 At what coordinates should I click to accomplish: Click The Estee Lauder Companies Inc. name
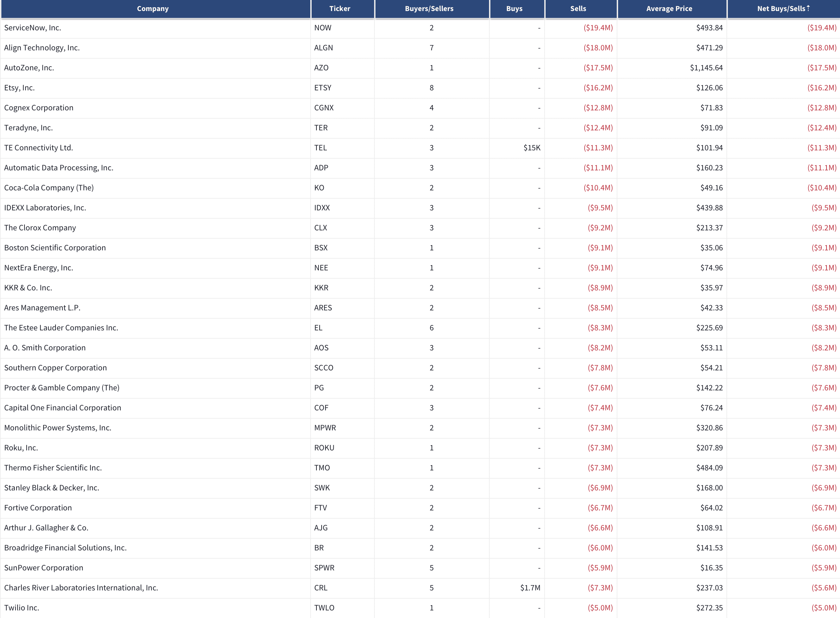click(x=61, y=328)
